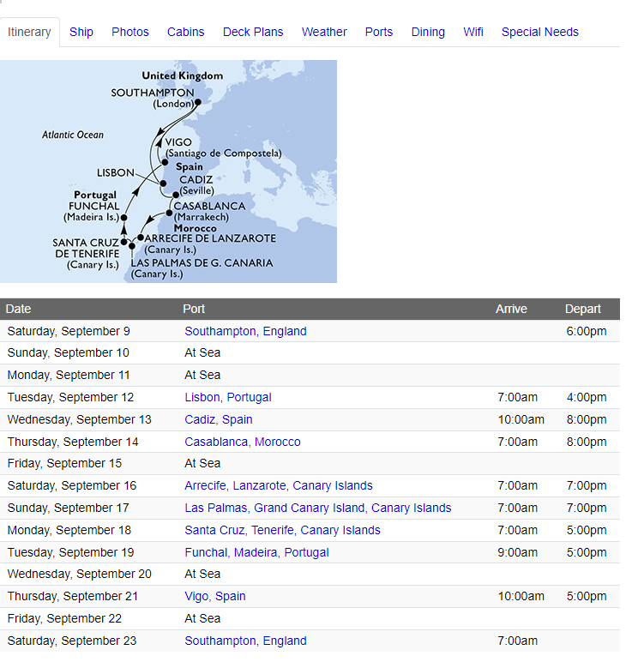Switch to the Photos tab
The image size is (644, 668).
tap(129, 32)
